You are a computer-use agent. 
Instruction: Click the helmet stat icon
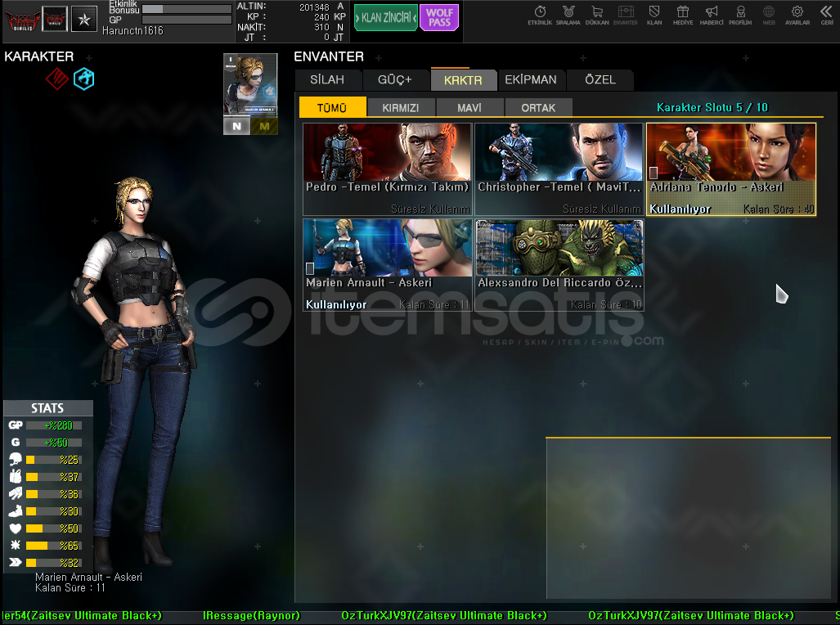tap(16, 460)
